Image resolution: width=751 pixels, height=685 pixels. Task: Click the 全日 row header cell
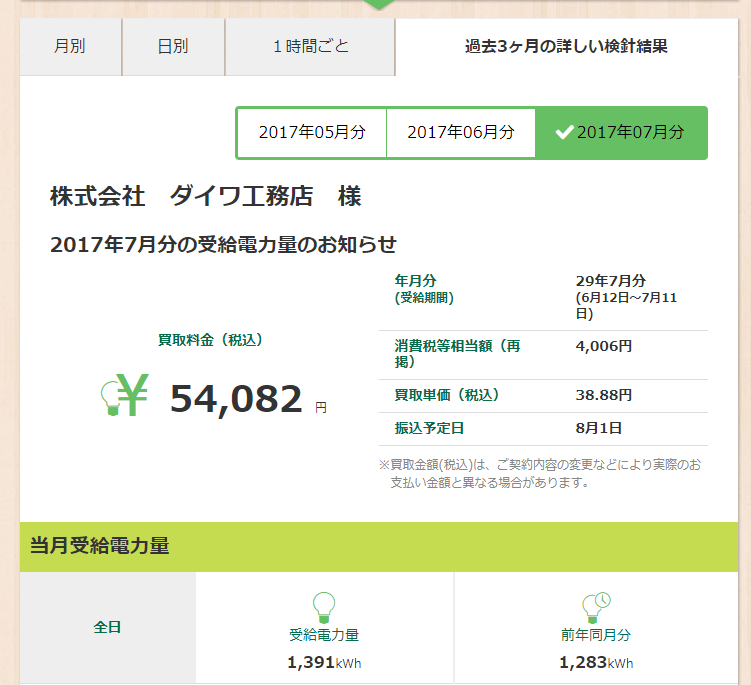coord(108,628)
